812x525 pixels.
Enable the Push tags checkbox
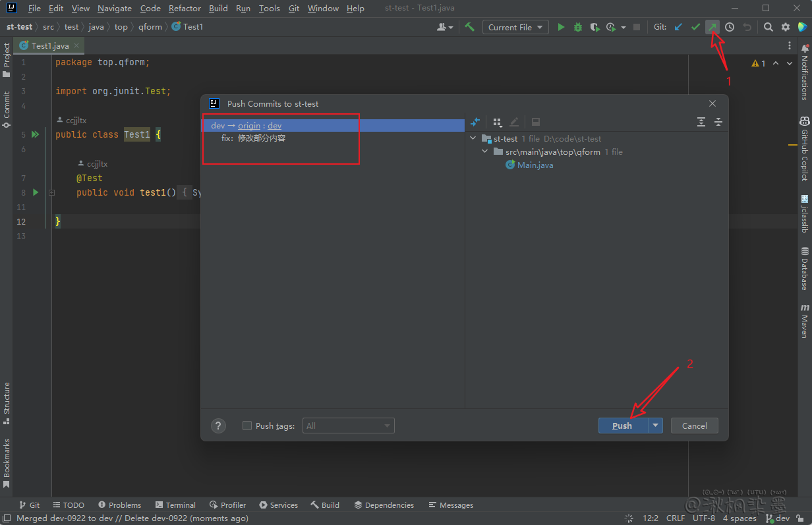247,426
